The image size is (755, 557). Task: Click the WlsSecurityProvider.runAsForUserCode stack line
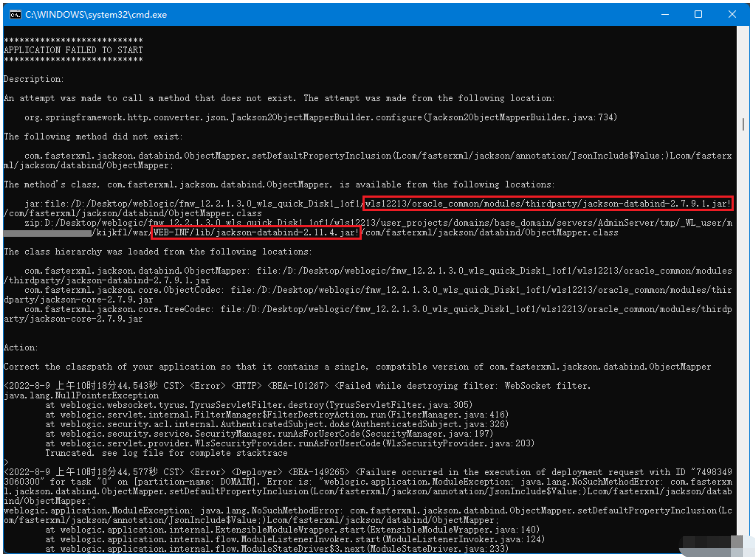point(290,443)
